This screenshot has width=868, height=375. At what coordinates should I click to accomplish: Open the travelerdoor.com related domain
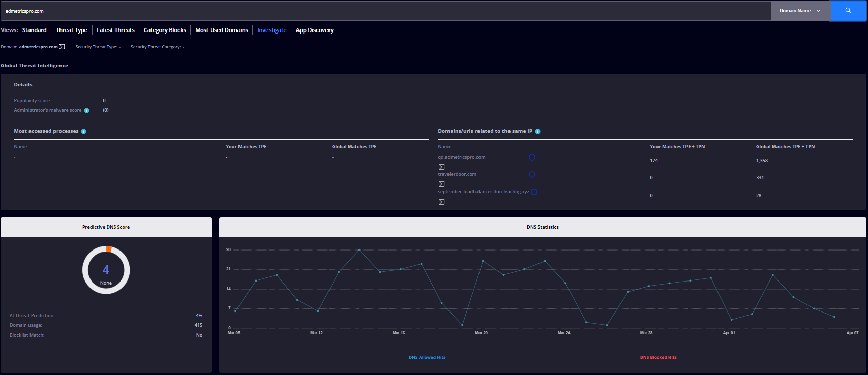point(457,174)
